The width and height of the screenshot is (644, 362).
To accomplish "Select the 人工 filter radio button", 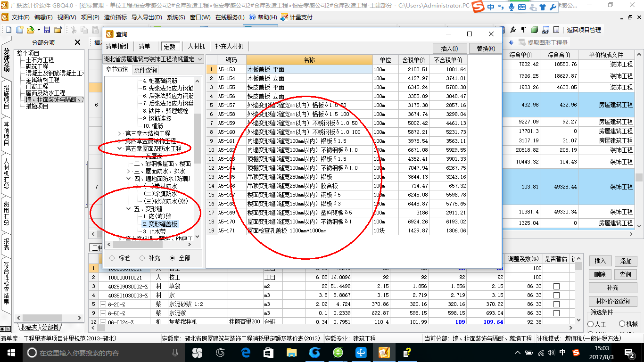I will [x=591, y=324].
